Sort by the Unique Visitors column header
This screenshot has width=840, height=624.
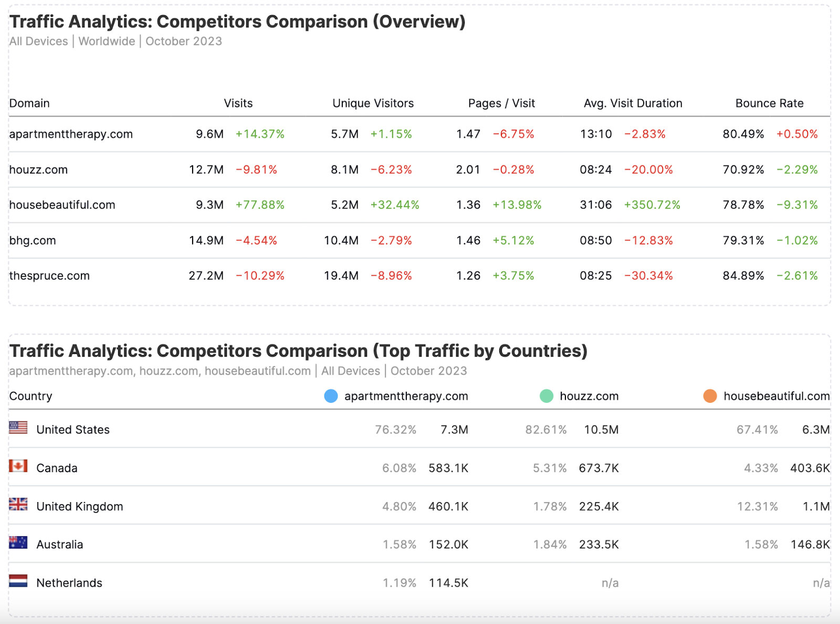[x=373, y=103]
